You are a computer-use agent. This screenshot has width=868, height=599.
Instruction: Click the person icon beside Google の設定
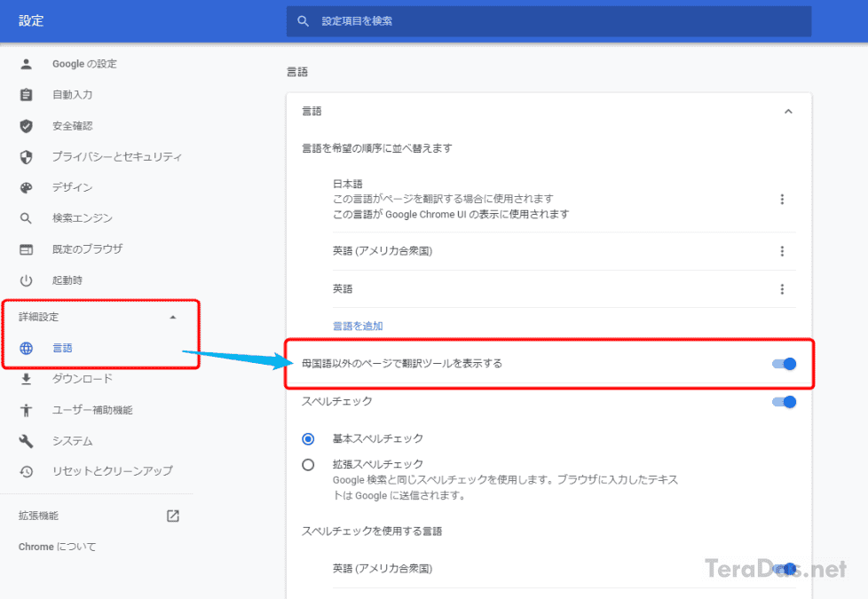click(26, 64)
